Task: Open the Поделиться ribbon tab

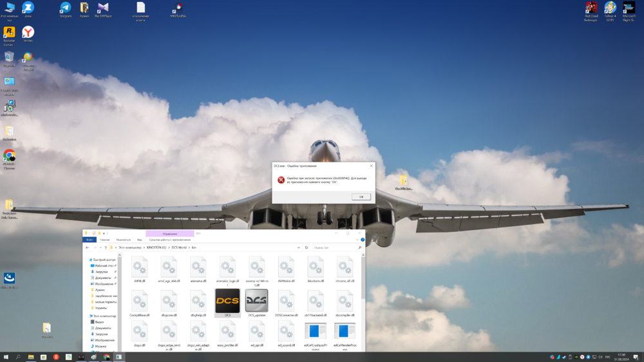Action: 123,240
